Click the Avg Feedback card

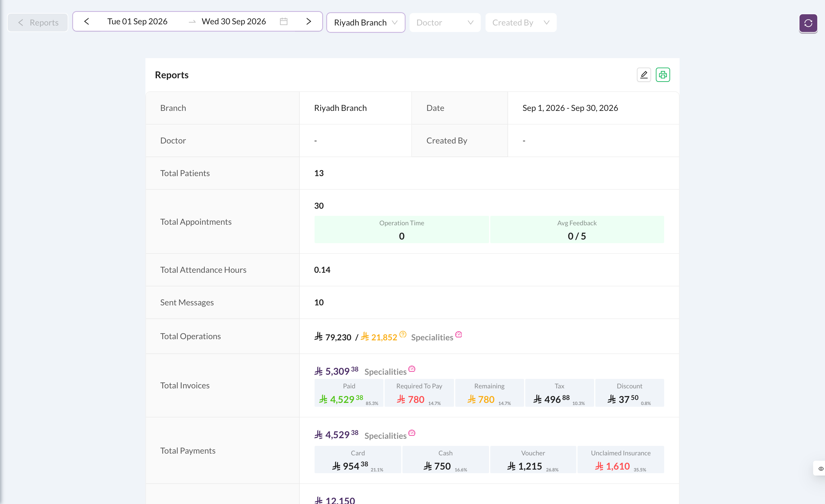(x=577, y=229)
